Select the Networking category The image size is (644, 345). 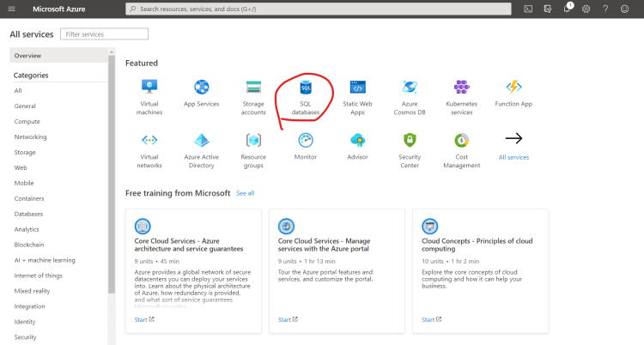(30, 136)
